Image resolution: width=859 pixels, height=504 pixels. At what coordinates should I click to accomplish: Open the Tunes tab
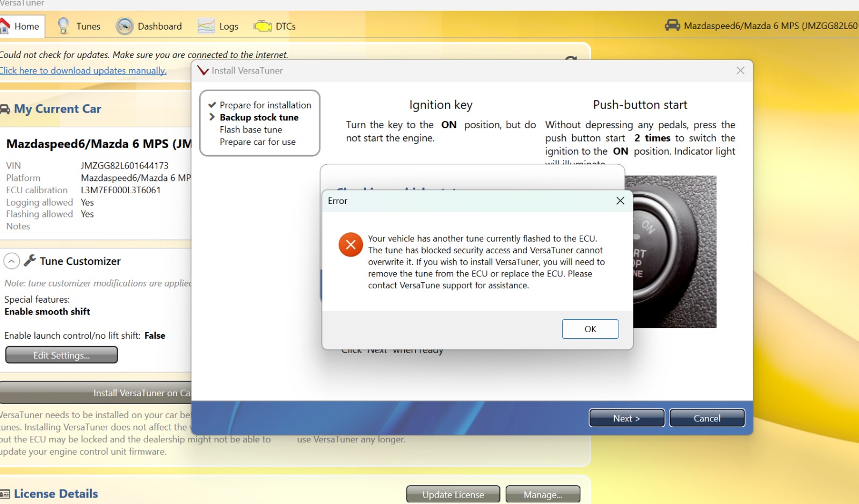coord(79,26)
